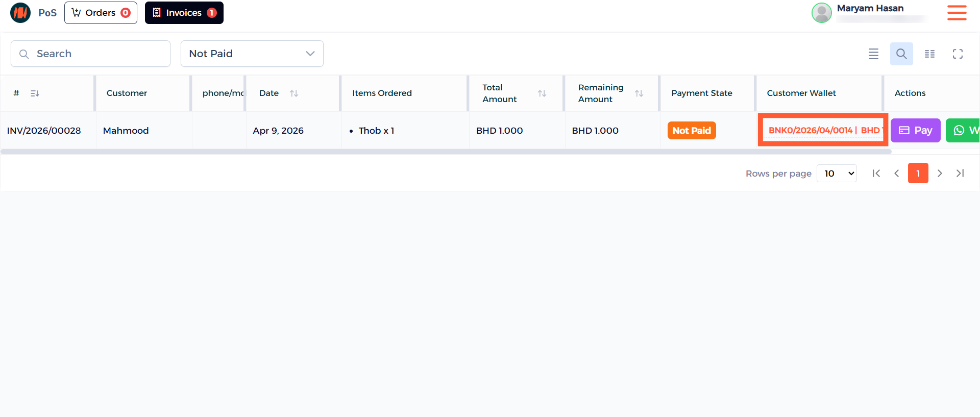Sort invoices by Date column

(294, 93)
